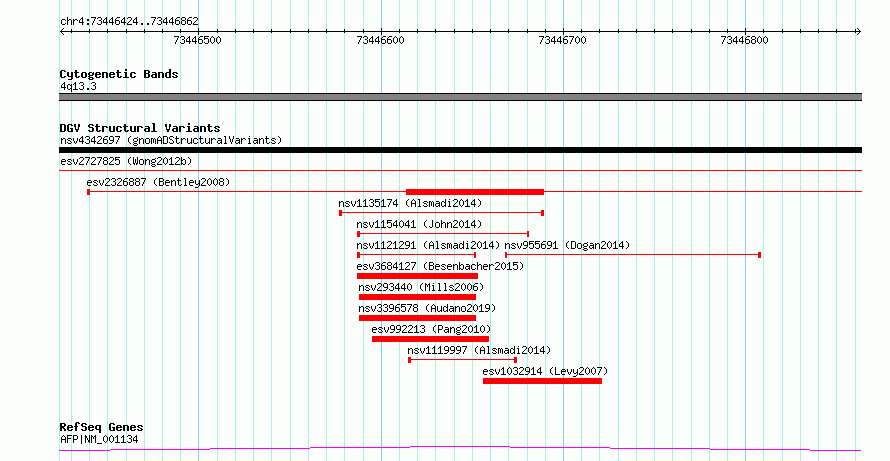890x461 pixels.
Task: Select nsv1119997 (Alsmadi2014) label
Action: (479, 350)
